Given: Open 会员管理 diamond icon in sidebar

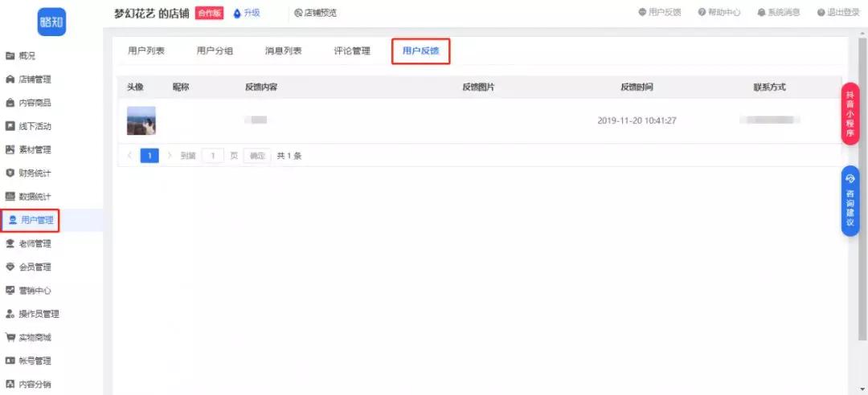Looking at the screenshot, I should pos(10,267).
